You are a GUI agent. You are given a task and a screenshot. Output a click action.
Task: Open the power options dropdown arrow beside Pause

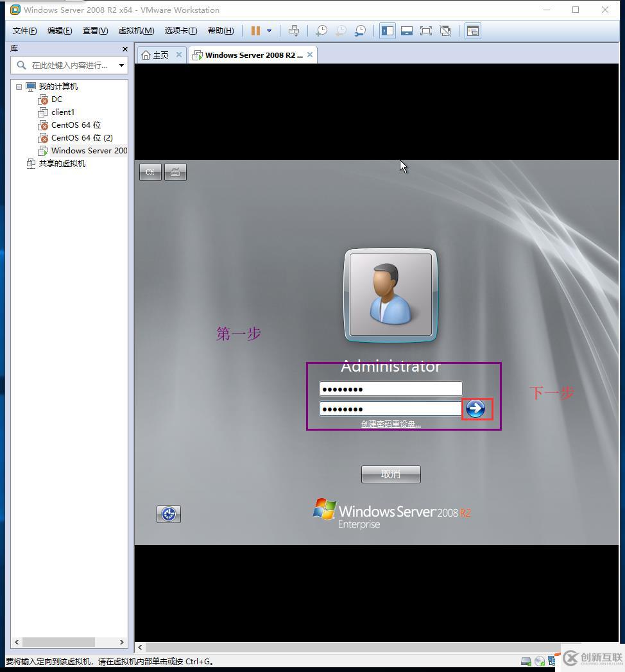click(x=269, y=31)
